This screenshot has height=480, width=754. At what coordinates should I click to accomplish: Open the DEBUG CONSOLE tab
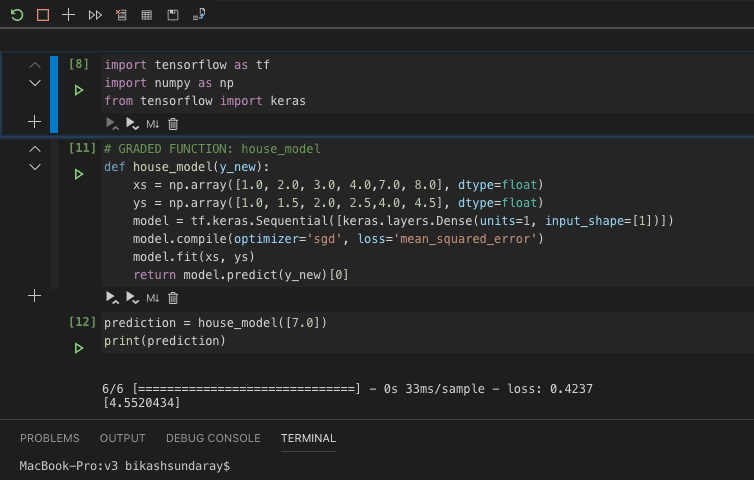click(x=213, y=438)
